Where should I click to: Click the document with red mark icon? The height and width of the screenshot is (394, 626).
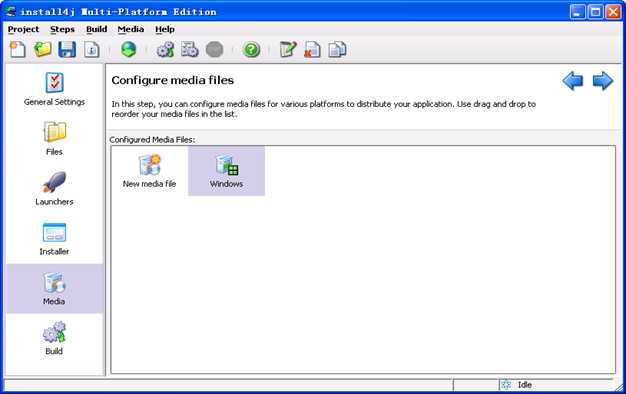(312, 50)
